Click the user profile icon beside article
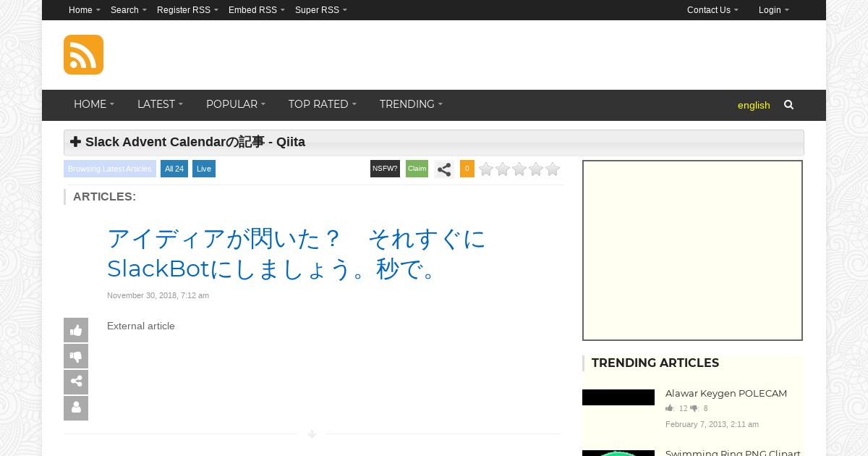Screen dimensions: 868x456 76,408
